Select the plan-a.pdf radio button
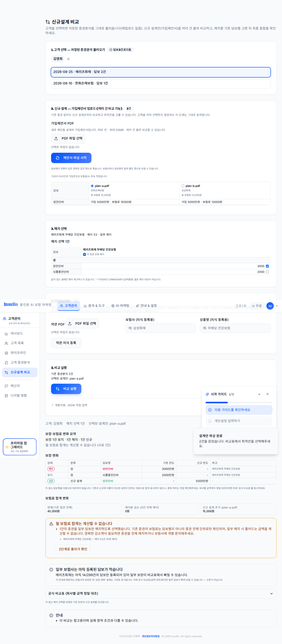 (92, 186)
